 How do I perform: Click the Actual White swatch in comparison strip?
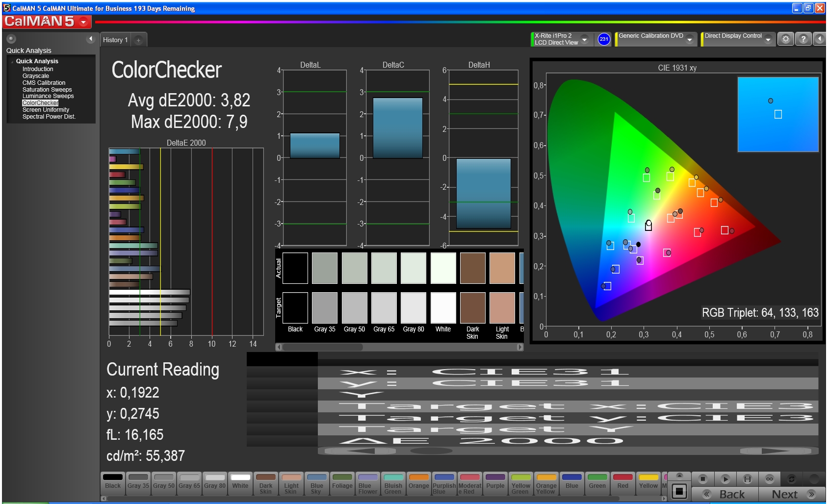[x=443, y=268]
